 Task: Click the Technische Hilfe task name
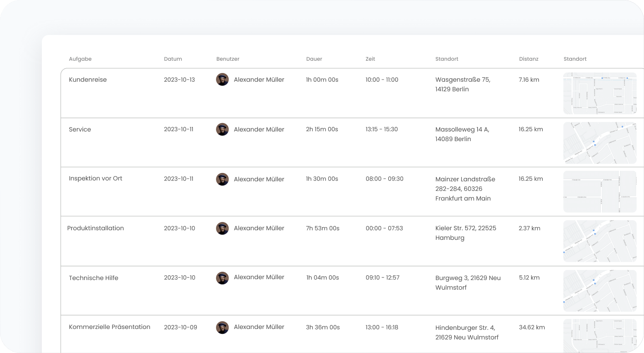[93, 278]
